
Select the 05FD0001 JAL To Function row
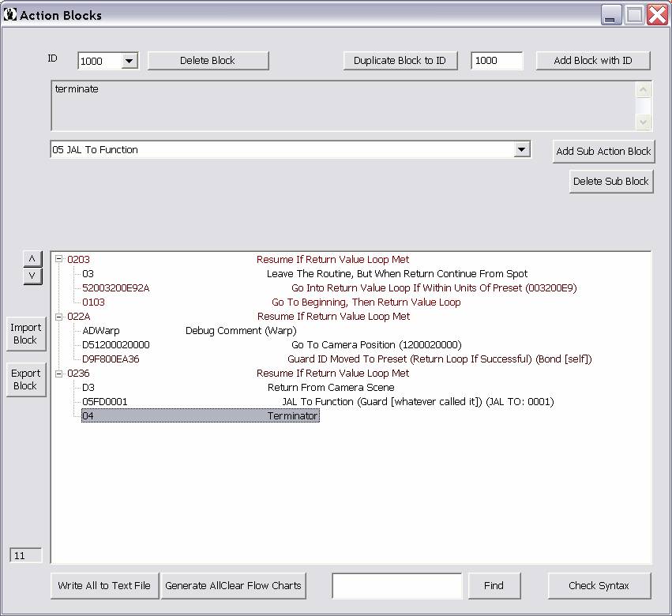(x=318, y=402)
